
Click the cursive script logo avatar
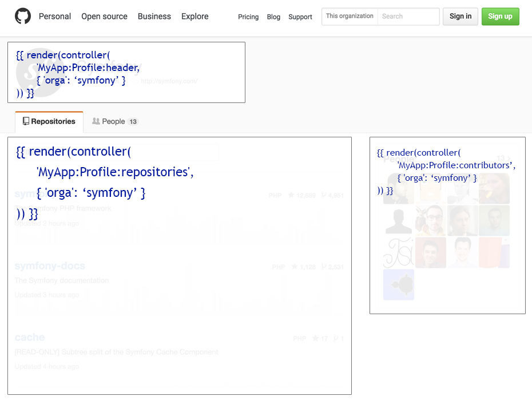pos(398,253)
